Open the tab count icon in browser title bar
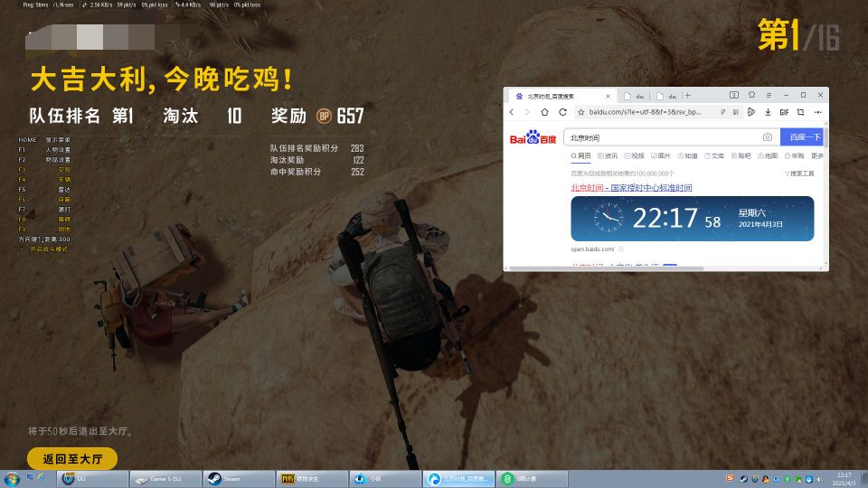Viewport: 868px width, 488px height. coord(734,95)
